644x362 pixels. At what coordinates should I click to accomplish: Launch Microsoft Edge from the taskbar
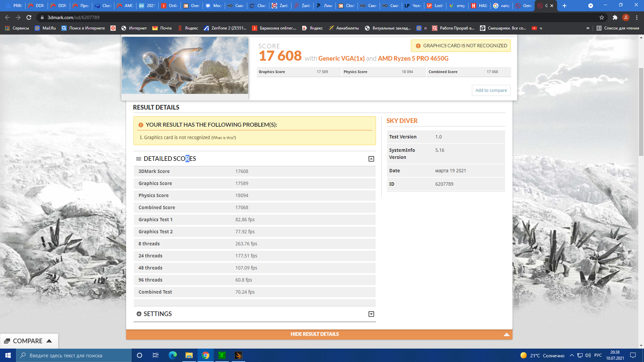coord(172,355)
